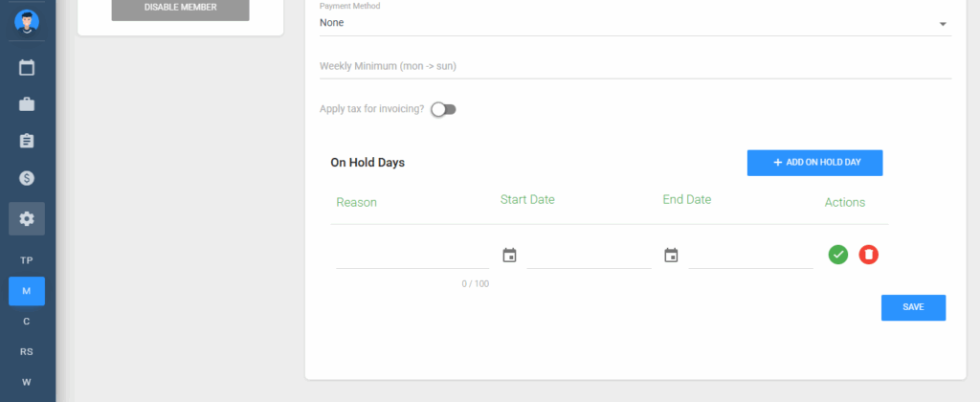The width and height of the screenshot is (980, 402).
Task: Focus the Weekly Minimum input field
Action: pos(635,66)
